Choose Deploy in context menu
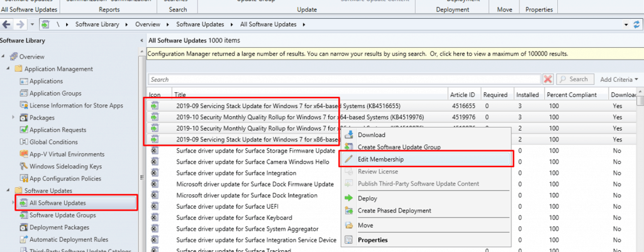 click(426, 198)
